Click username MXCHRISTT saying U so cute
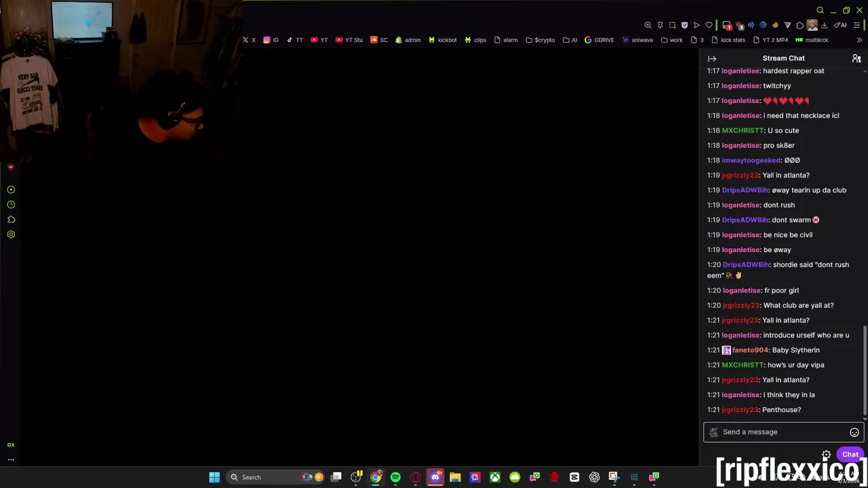 (743, 131)
